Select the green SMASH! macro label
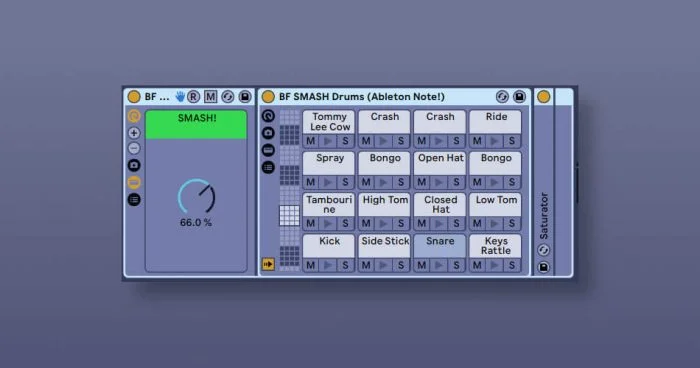This screenshot has width=700, height=368. tap(196, 125)
